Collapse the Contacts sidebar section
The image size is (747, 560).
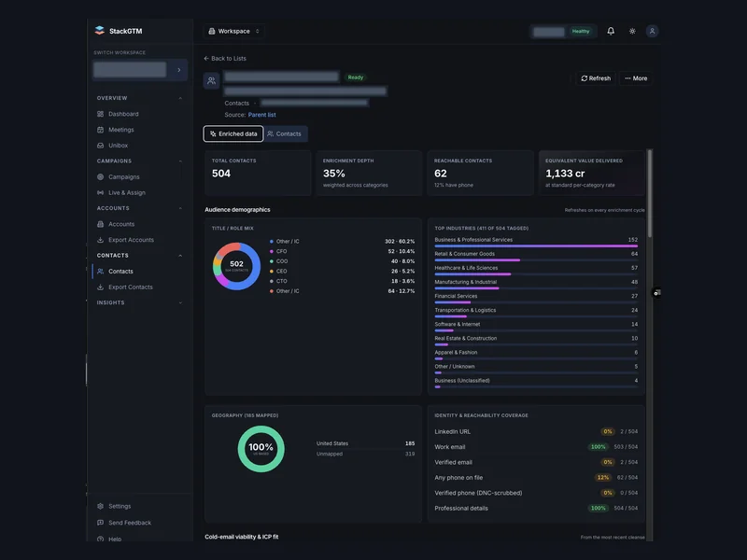click(x=180, y=256)
